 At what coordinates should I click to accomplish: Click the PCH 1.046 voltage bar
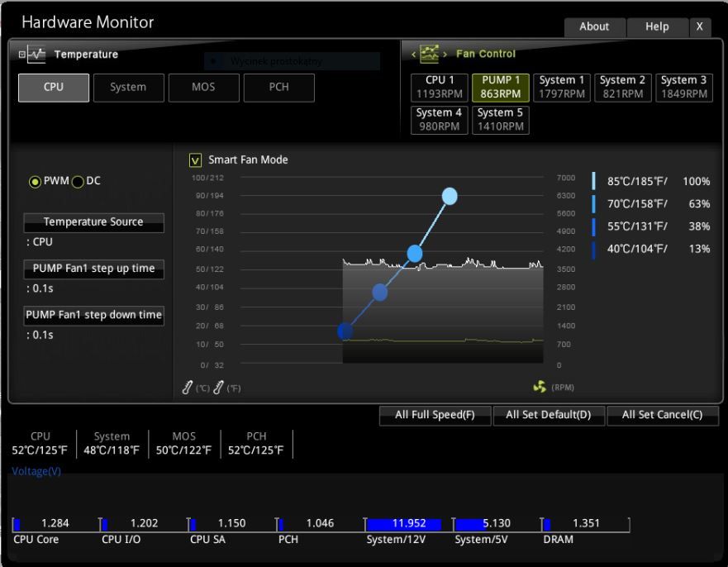click(x=320, y=524)
